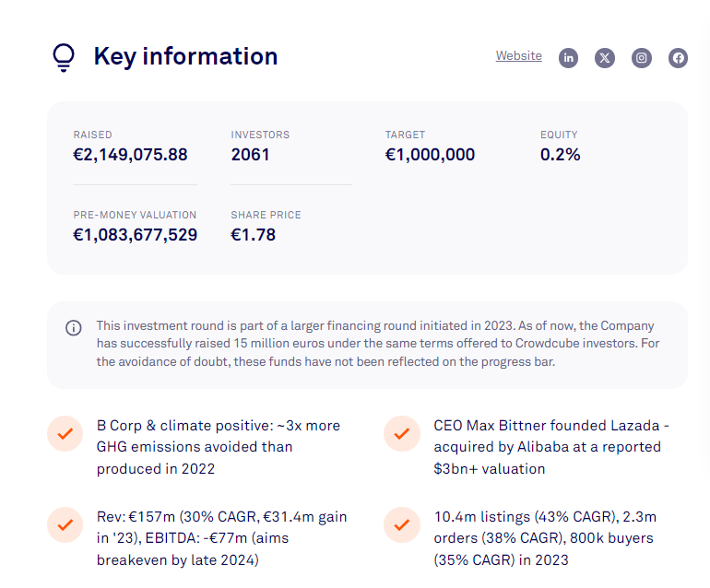Click the investors count 2061

(x=250, y=155)
